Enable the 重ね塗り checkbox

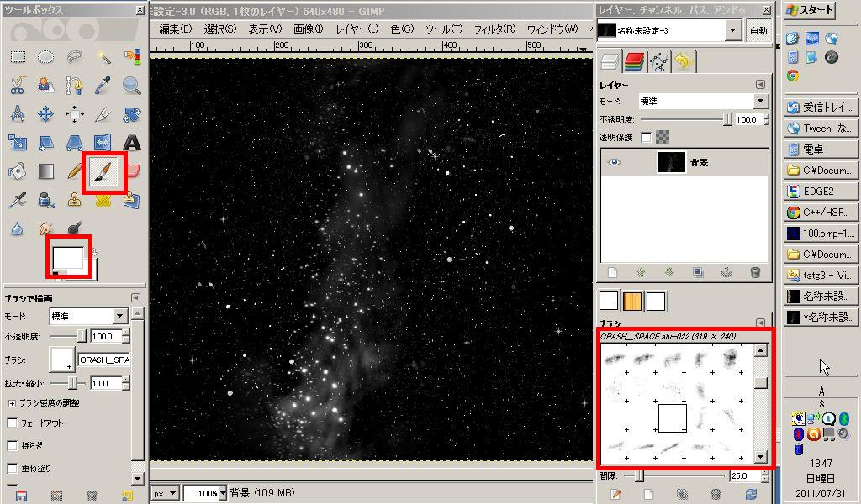(12, 468)
